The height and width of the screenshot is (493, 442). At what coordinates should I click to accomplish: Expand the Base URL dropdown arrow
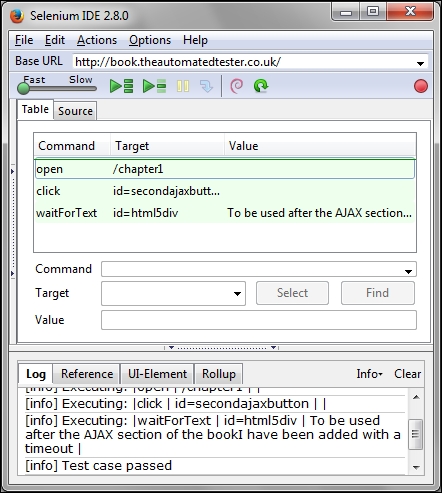pyautogui.click(x=420, y=63)
